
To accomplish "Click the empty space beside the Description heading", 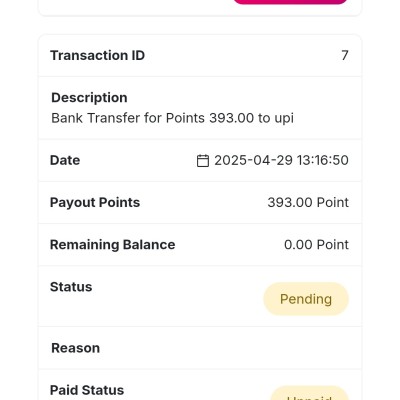I will coord(238,98).
